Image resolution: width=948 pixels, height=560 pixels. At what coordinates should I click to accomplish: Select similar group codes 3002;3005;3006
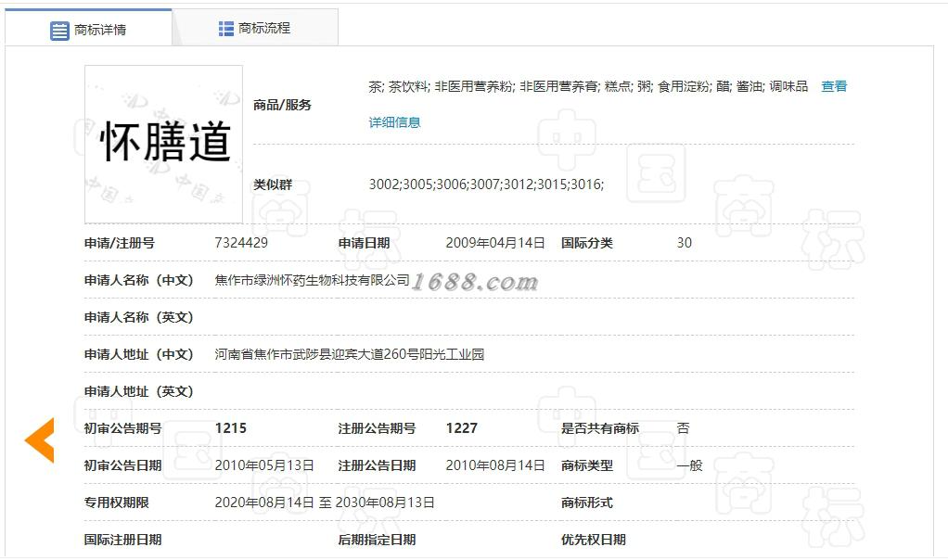[487, 185]
